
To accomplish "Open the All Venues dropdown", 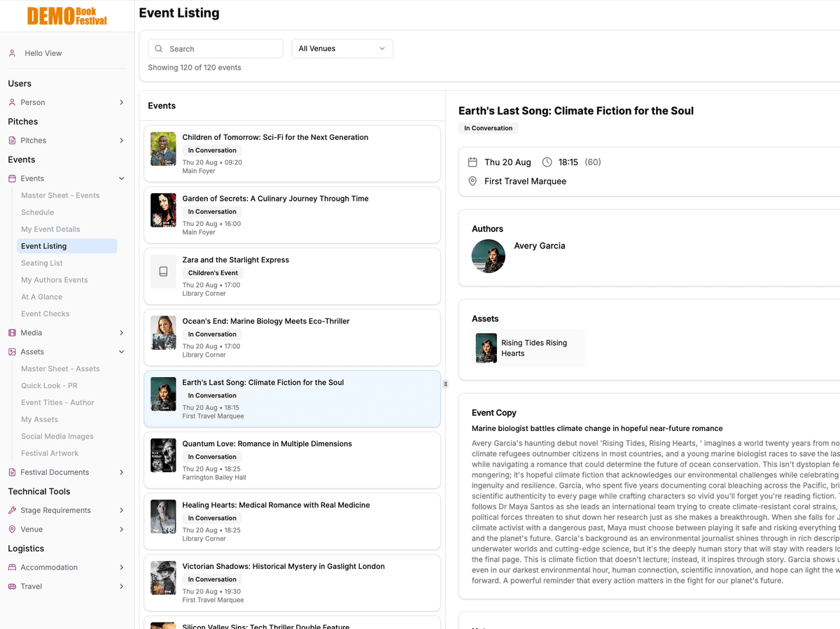I will tap(342, 48).
